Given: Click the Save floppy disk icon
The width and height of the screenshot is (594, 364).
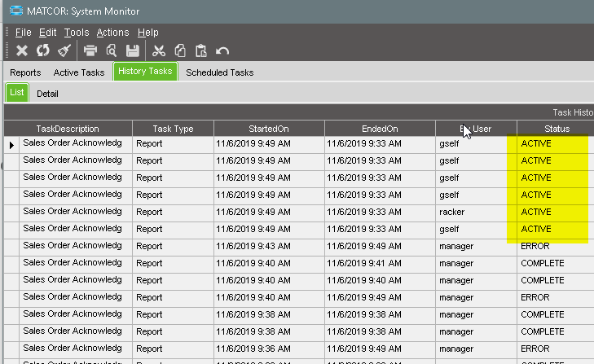Looking at the screenshot, I should pyautogui.click(x=133, y=50).
